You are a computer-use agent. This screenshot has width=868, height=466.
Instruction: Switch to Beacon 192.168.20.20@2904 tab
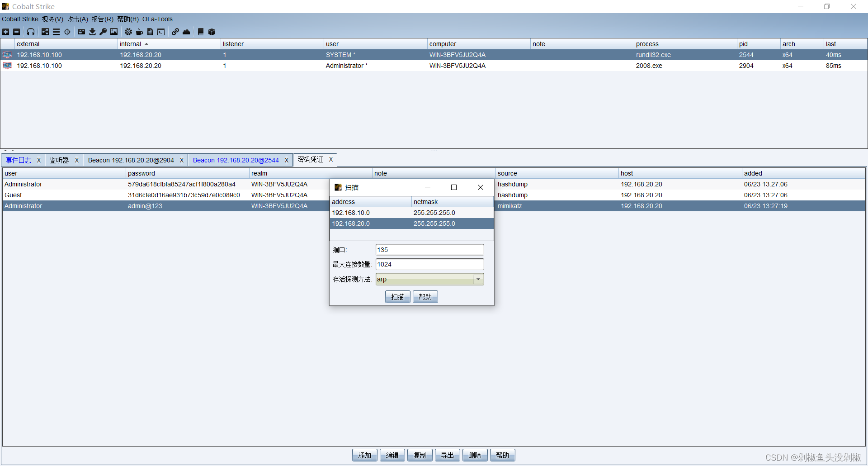click(x=131, y=160)
